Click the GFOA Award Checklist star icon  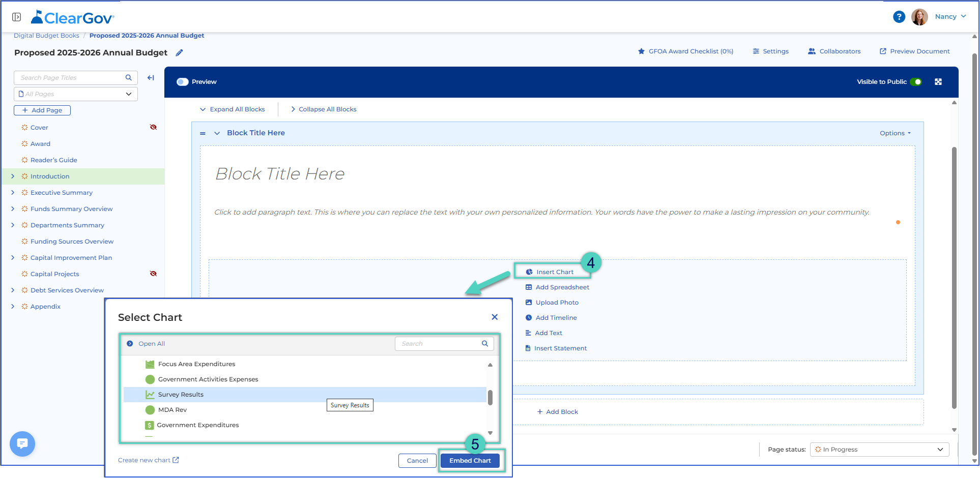pos(641,51)
